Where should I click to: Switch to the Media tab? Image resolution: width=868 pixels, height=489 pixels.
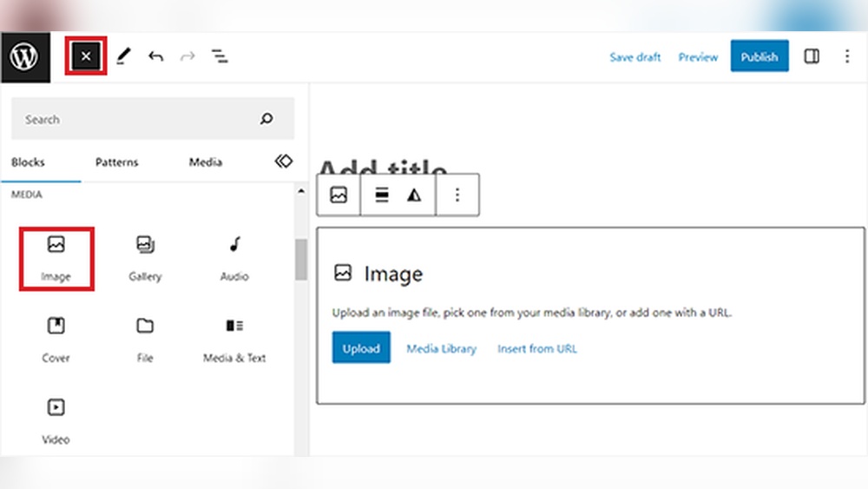tap(206, 162)
